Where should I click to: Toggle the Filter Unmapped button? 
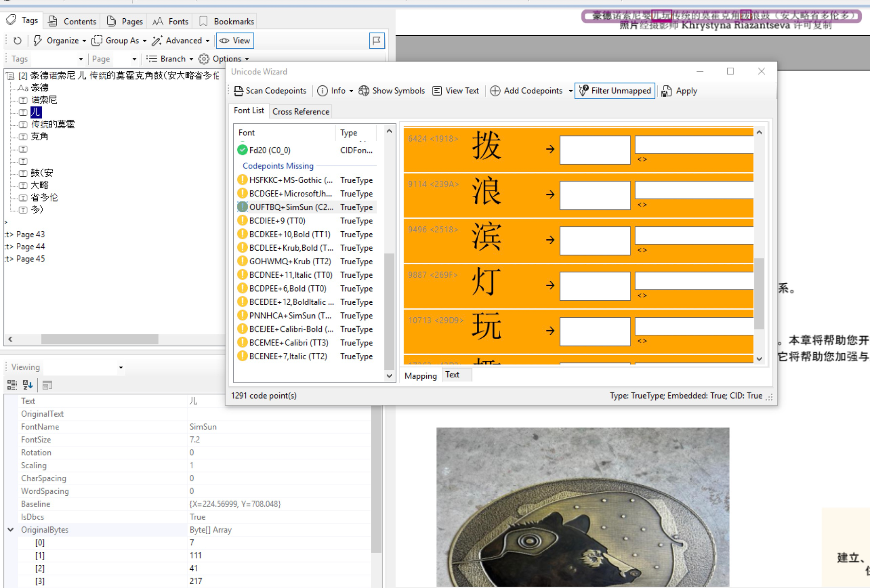615,91
